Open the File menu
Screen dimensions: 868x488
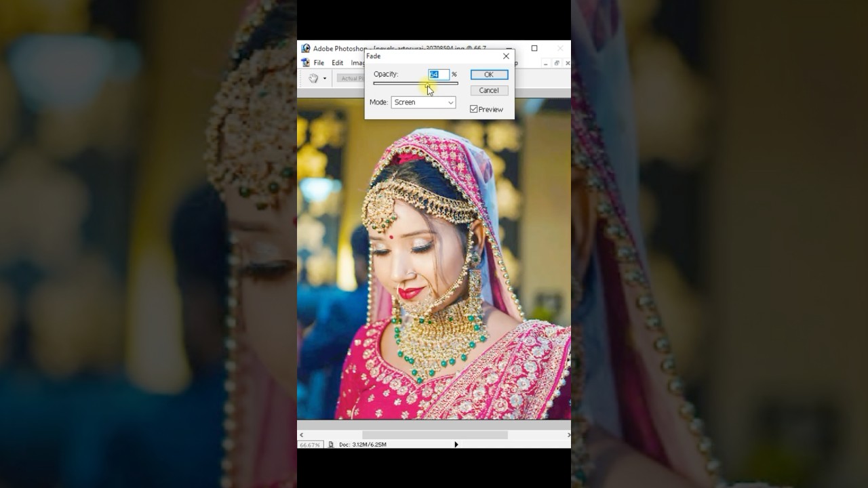click(319, 63)
